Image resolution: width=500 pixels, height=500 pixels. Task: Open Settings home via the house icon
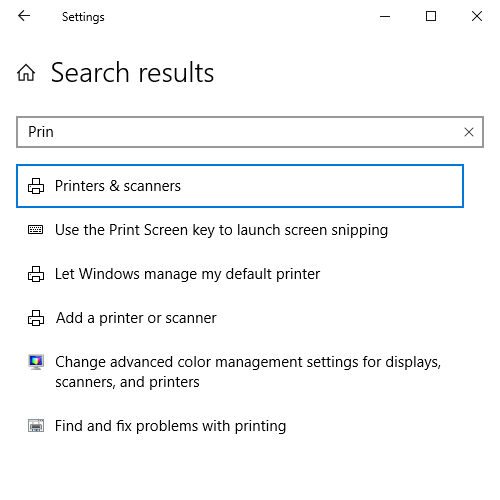point(26,73)
